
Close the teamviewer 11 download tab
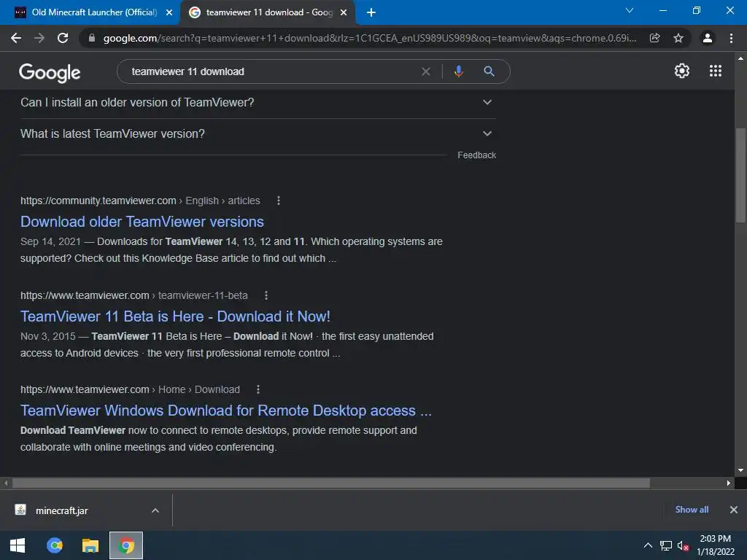click(x=344, y=13)
